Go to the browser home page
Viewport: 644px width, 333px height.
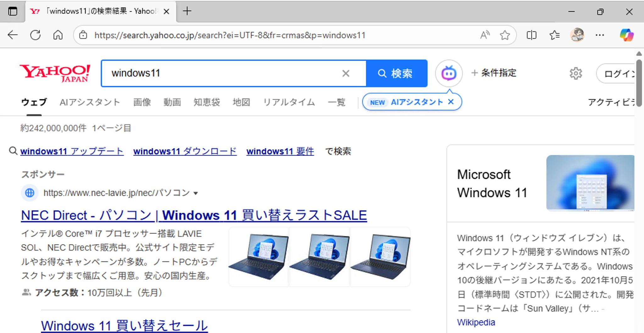pyautogui.click(x=58, y=35)
